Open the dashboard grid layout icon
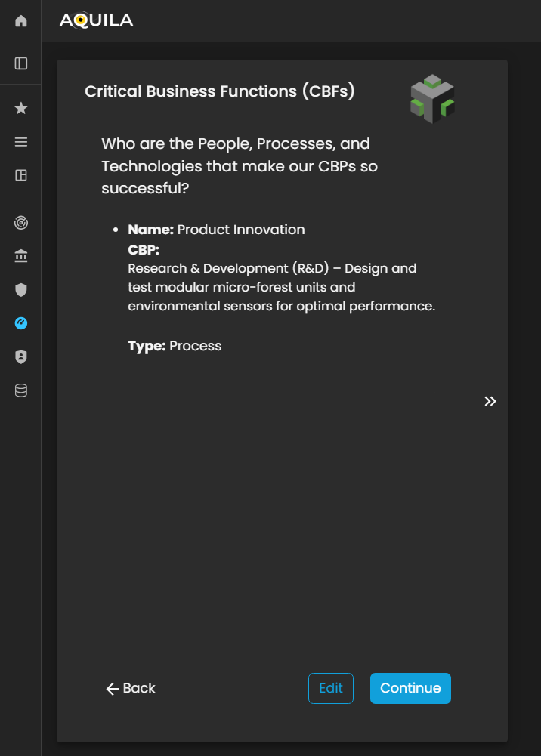Viewport: 541px width, 756px height. point(21,175)
